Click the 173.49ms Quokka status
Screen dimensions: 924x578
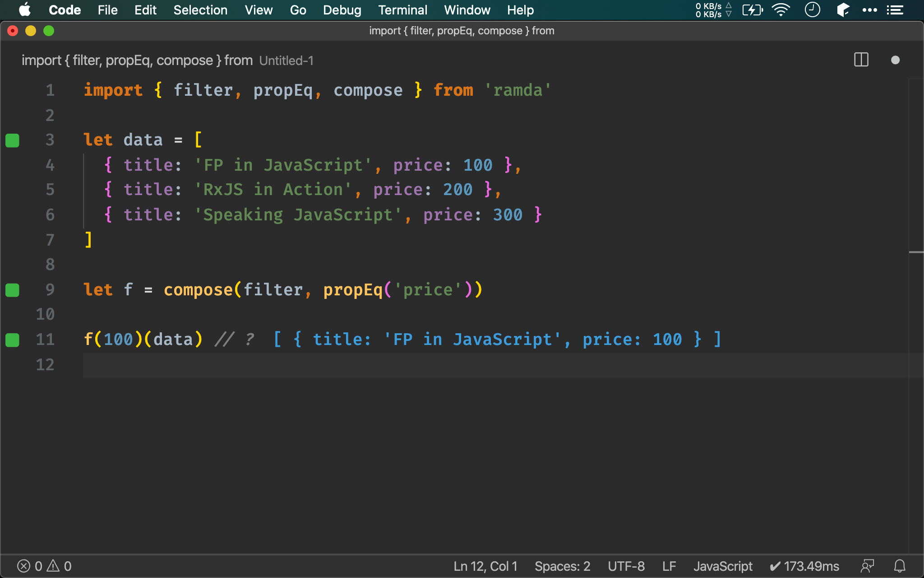coord(804,566)
